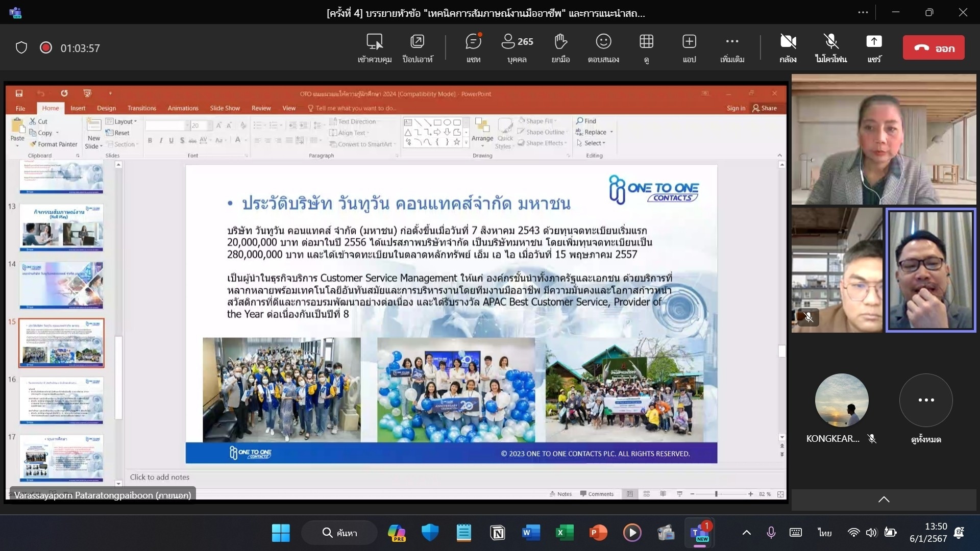Open the Windows Start menu

[281, 533]
